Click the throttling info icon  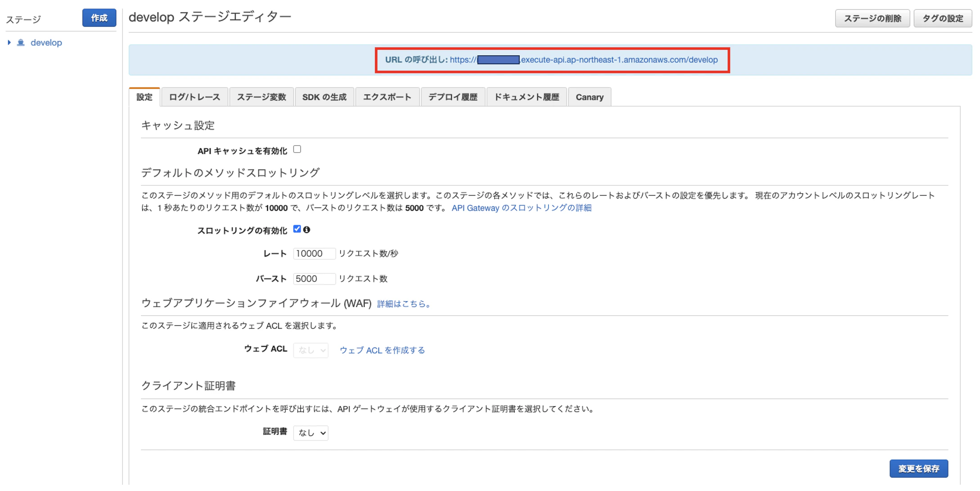click(x=307, y=230)
